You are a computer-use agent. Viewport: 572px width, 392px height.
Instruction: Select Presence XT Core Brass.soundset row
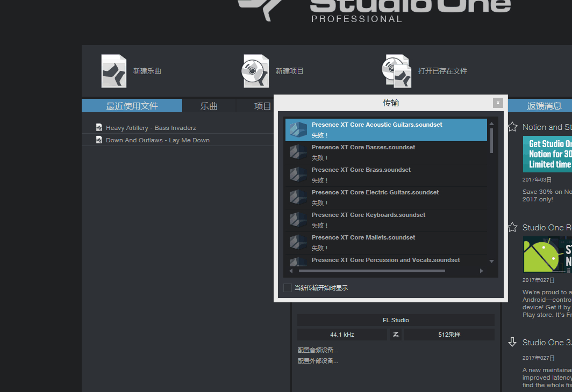(386, 175)
